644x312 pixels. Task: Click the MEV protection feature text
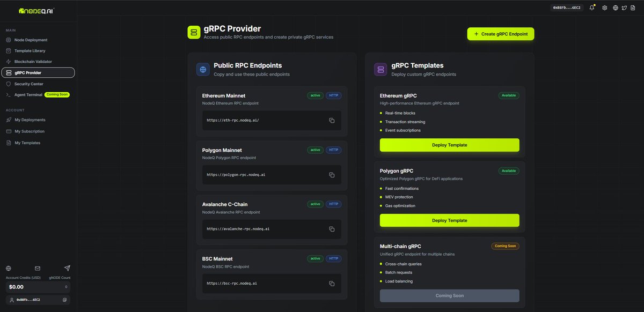click(399, 197)
